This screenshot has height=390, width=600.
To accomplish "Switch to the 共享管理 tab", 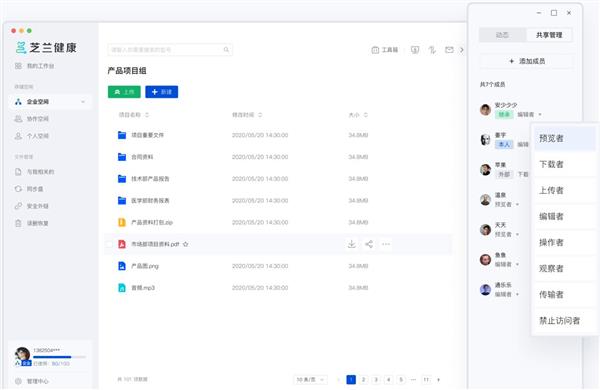I will 549,35.
